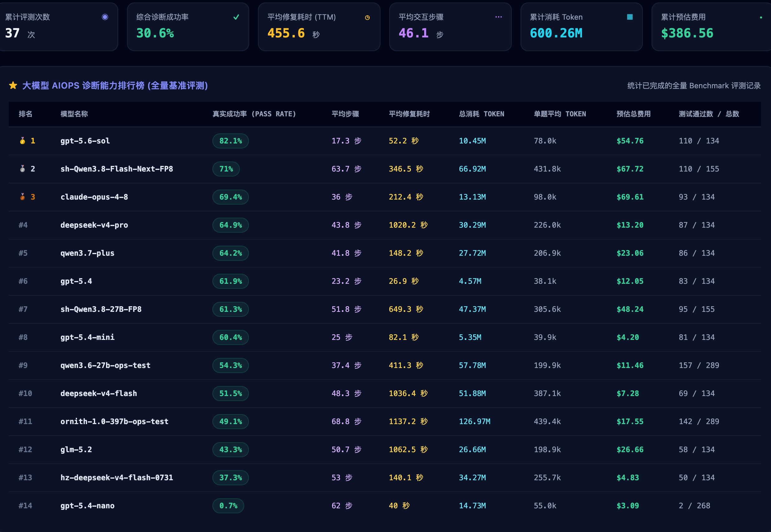Click the 69.4% pass rate badge
The image size is (771, 532).
(x=231, y=197)
